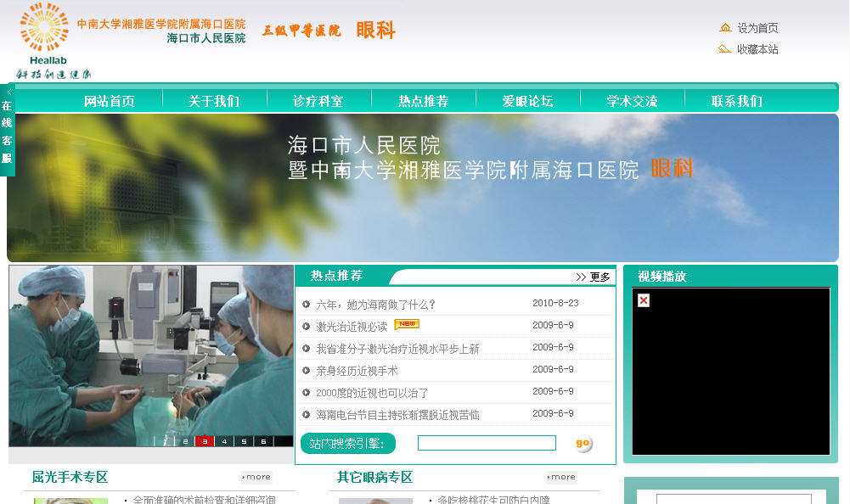
Task: Expand the 在线客服 side panel arrow
Action: (9, 92)
